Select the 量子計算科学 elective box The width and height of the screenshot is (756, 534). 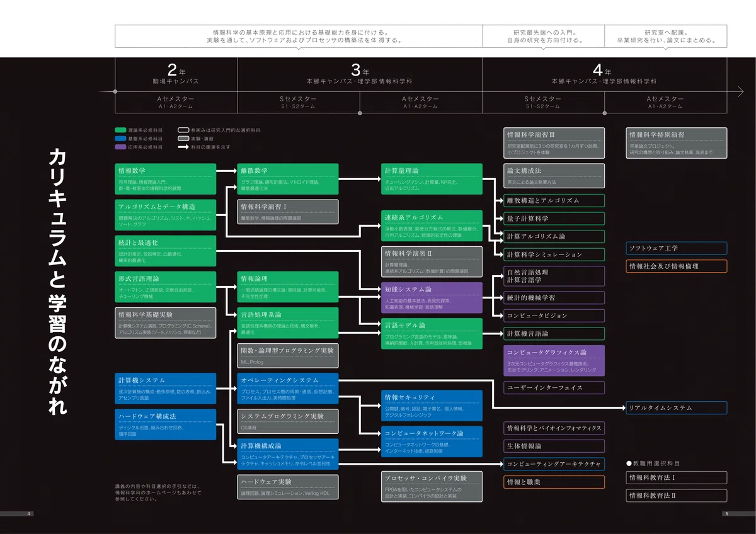(x=554, y=219)
